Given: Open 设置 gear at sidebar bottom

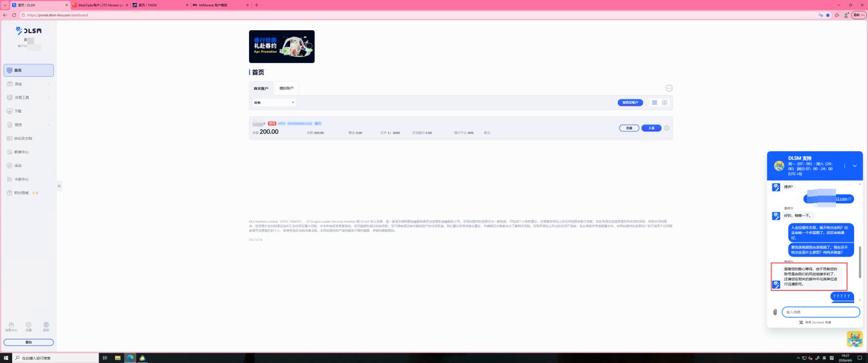Looking at the screenshot, I should point(28,327).
